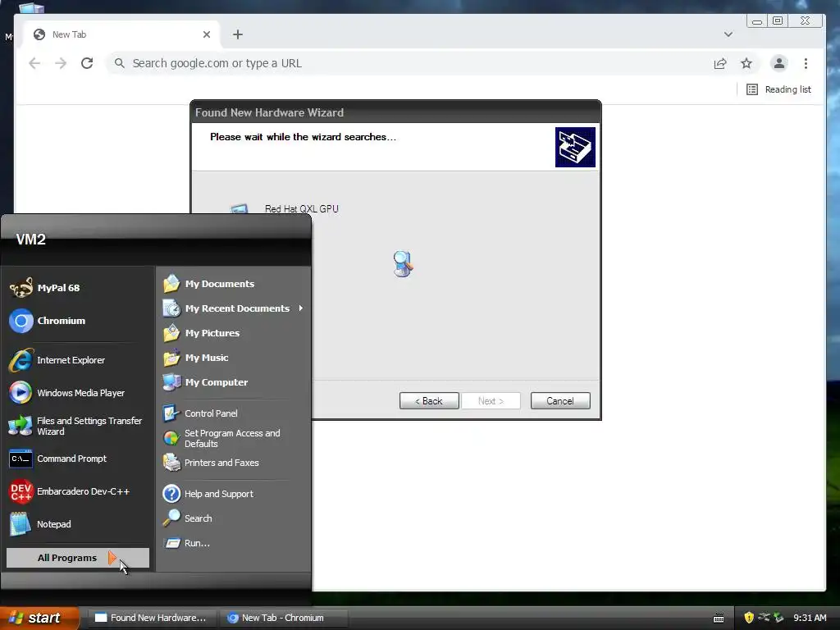Click the Red Hat QXL GPU text
This screenshot has width=840, height=630.
click(x=302, y=209)
